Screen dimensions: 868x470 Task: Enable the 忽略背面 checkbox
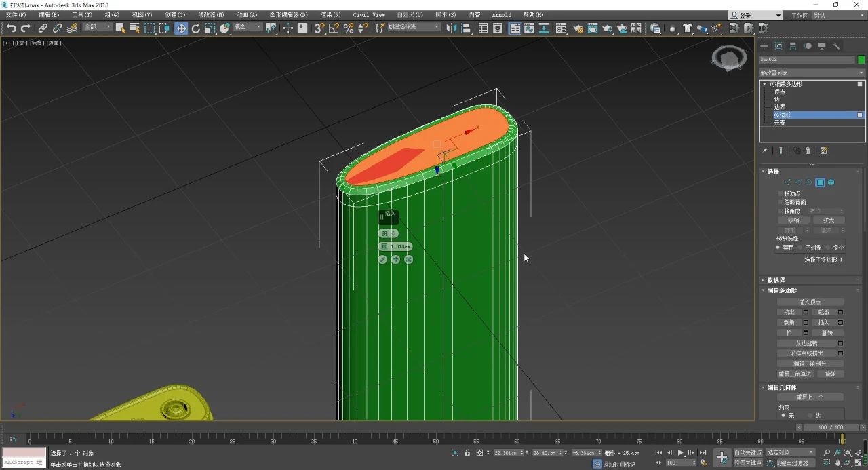coord(781,202)
